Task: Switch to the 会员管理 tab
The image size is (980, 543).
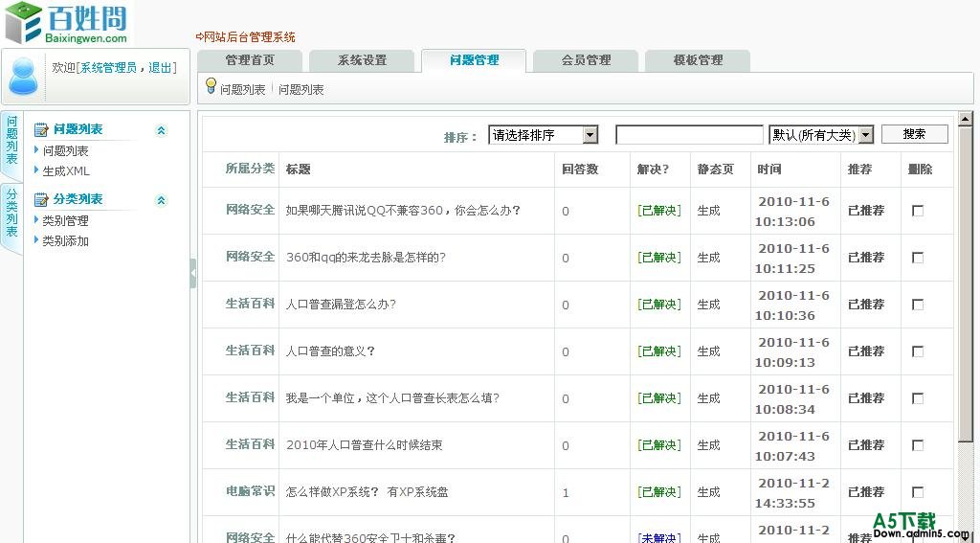Action: click(x=586, y=60)
